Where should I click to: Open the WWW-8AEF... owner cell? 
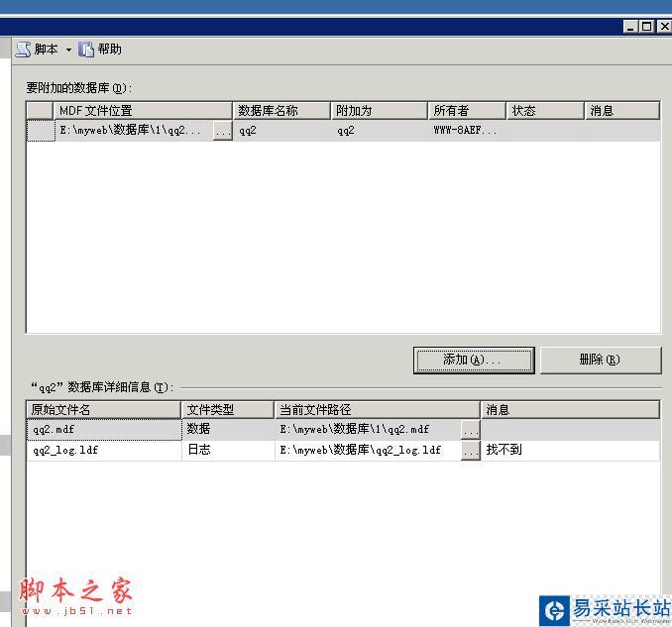coord(467,131)
